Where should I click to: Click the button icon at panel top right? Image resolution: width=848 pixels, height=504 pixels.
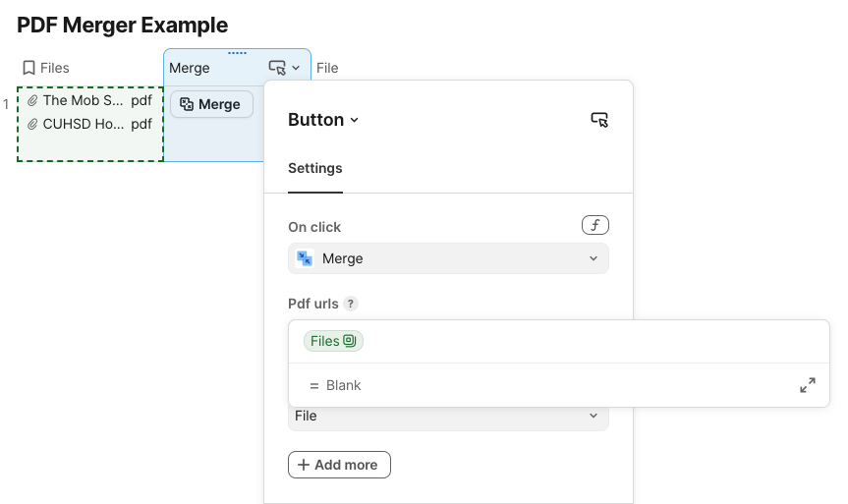click(x=599, y=120)
